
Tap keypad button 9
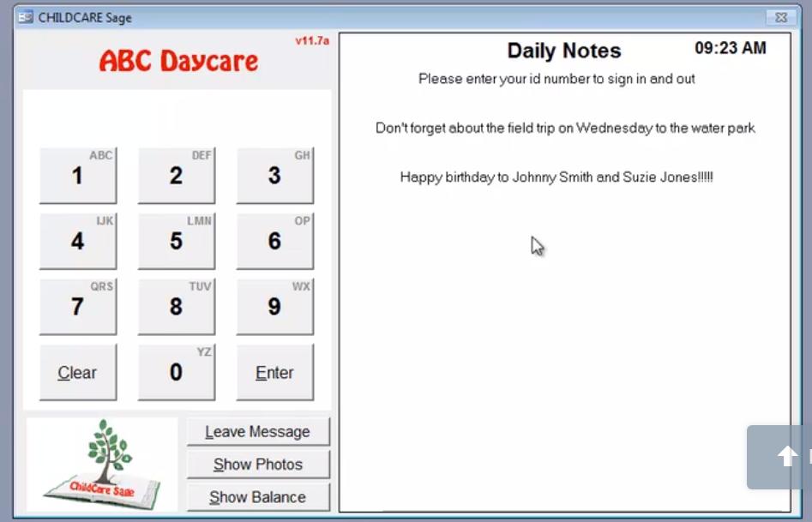click(275, 307)
